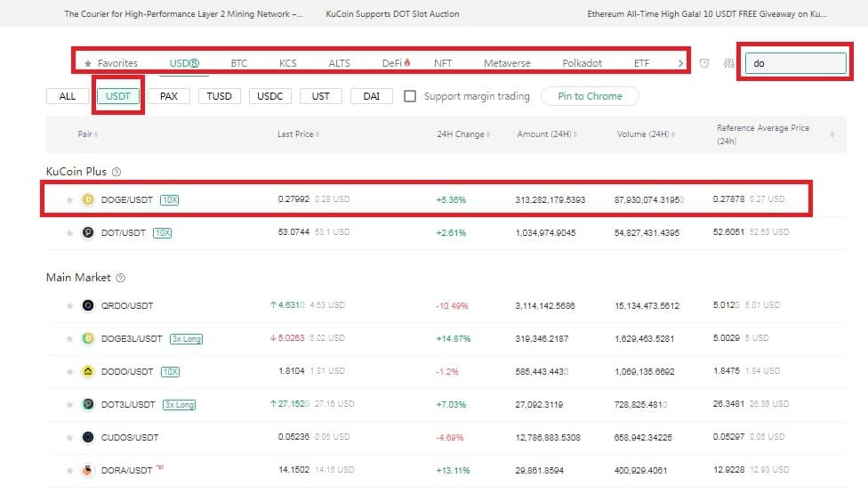
Task: Enable Support margin trading checkbox
Action: coord(410,96)
